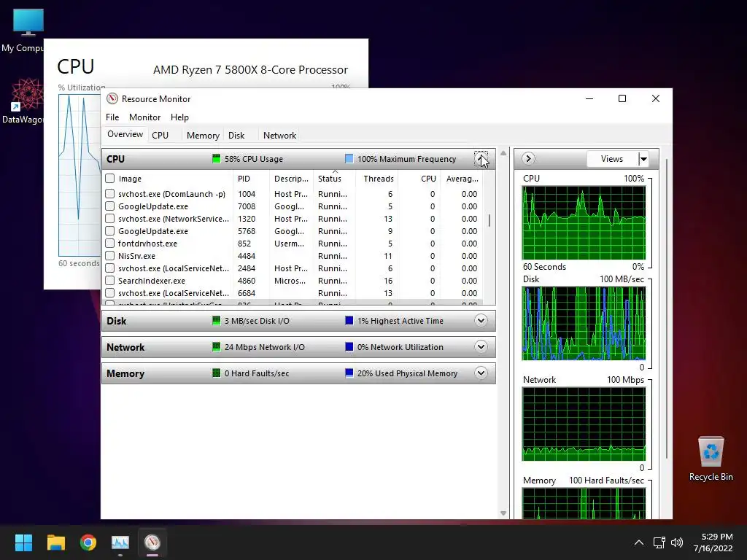Collapse the graphs pane with the arrow button
The height and width of the screenshot is (560, 747).
click(x=528, y=158)
